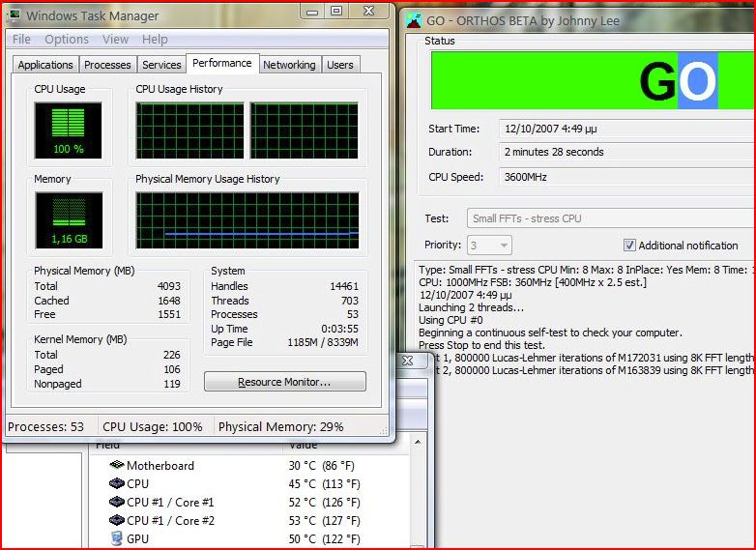Click the CPU Usage 100 % meter

coord(68,130)
